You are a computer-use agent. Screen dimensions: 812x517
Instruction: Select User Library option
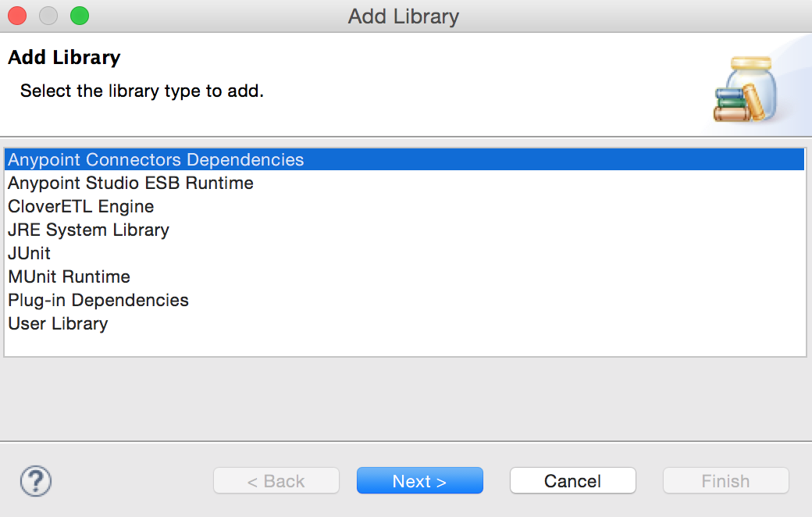(57, 323)
